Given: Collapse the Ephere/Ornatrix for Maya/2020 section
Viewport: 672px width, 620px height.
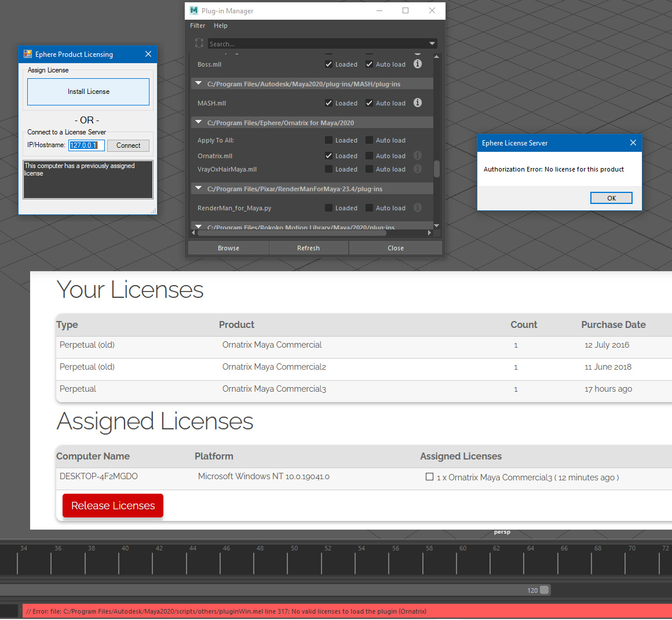Looking at the screenshot, I should 199,122.
